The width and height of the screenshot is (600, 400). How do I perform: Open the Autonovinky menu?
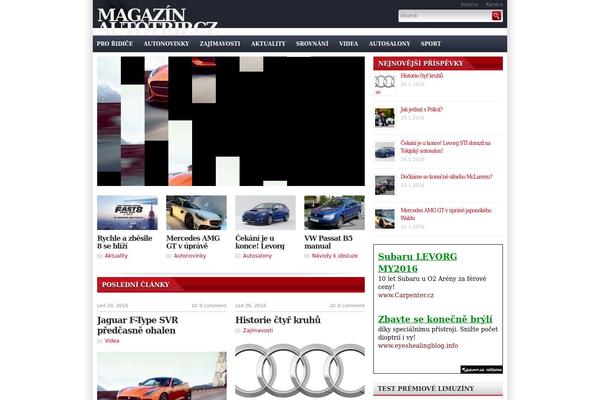coord(166,44)
